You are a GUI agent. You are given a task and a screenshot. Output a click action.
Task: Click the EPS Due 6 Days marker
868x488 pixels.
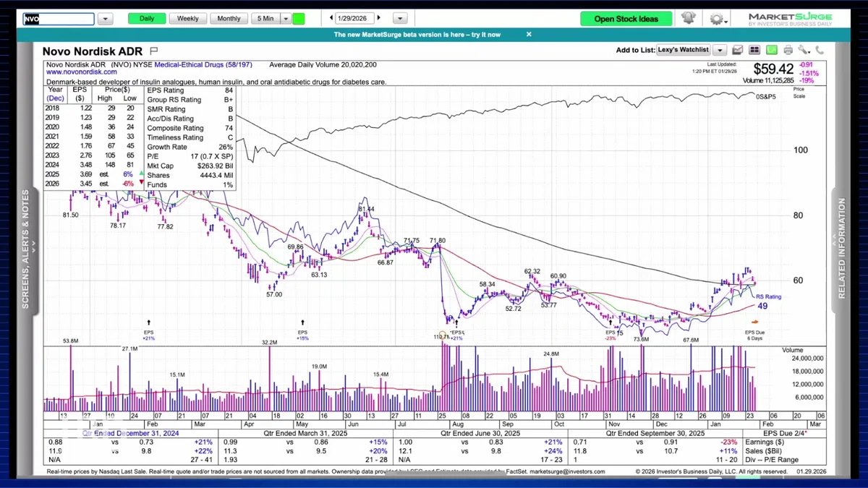coord(755,335)
